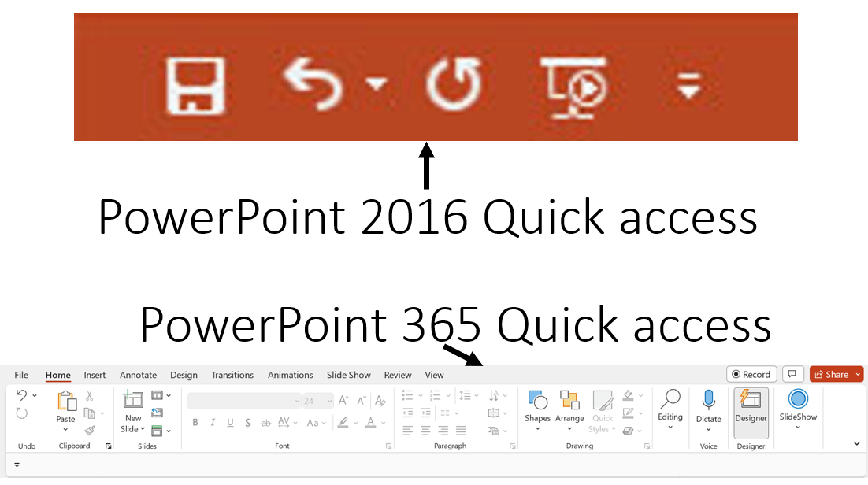The image size is (868, 485).
Task: Click the large Undo arrow in 2016 toolbar
Action: pos(313,84)
